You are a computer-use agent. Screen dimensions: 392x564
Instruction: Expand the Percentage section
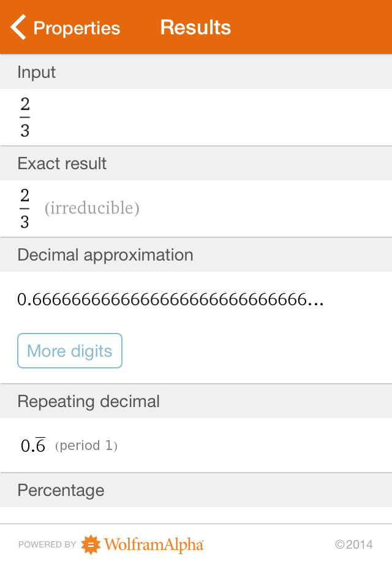pyautogui.click(x=61, y=490)
